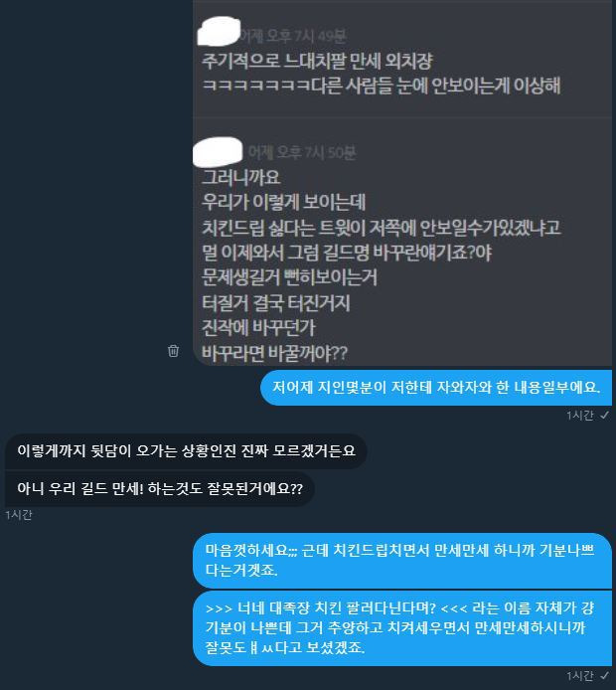Click the white redacted name above 주기적으로 느대치팔
This screenshot has height=690, width=616.
pyautogui.click(x=219, y=31)
